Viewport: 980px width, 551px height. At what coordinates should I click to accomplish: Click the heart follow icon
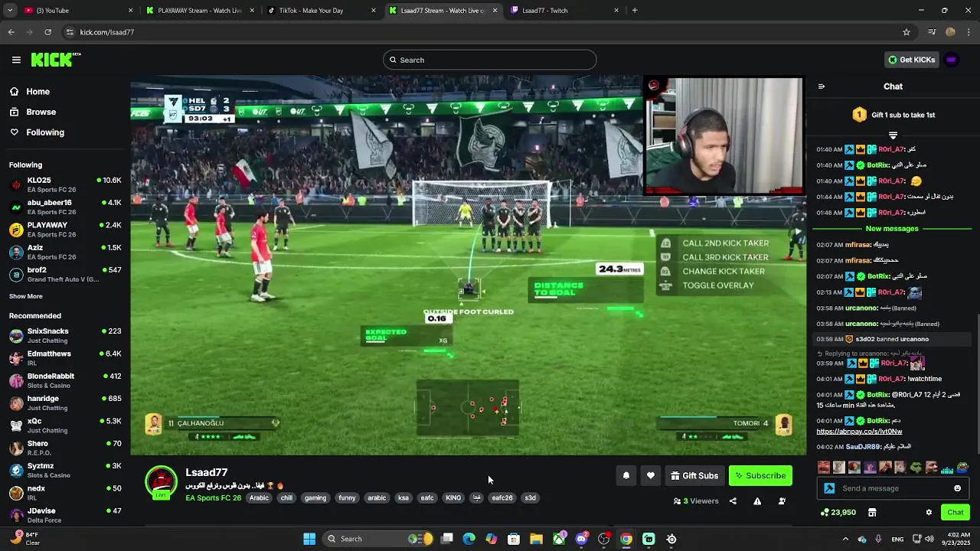click(x=651, y=475)
